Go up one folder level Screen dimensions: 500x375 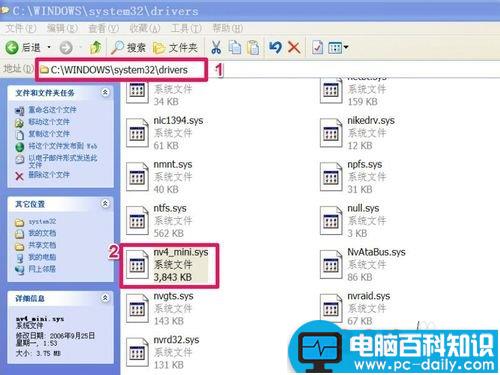click(x=96, y=47)
